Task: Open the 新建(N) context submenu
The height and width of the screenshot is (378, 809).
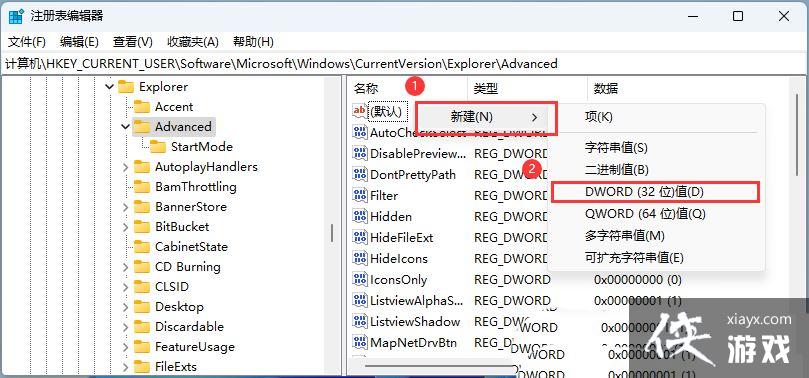Action: [x=486, y=117]
